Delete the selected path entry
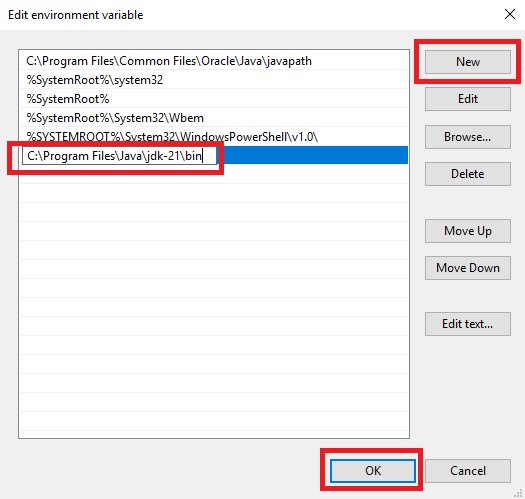Image resolution: width=525 pixels, height=499 pixels. tap(468, 174)
